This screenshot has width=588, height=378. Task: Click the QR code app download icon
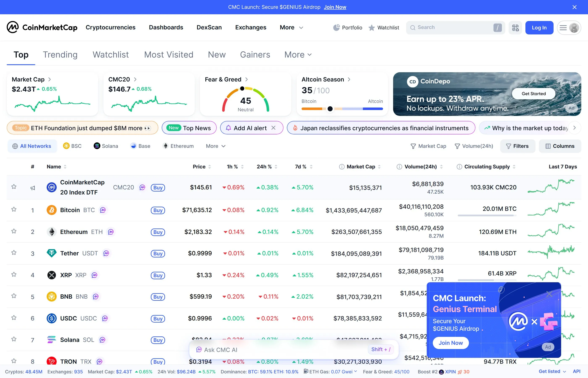click(x=515, y=28)
